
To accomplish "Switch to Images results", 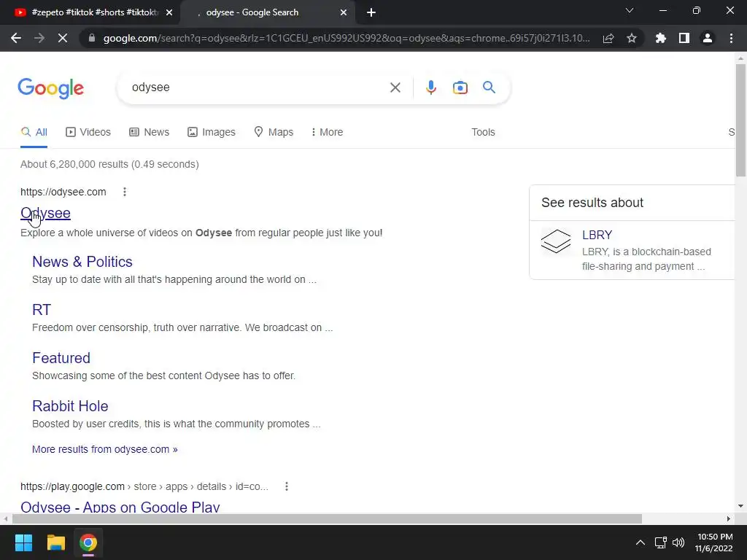I will [x=212, y=132].
